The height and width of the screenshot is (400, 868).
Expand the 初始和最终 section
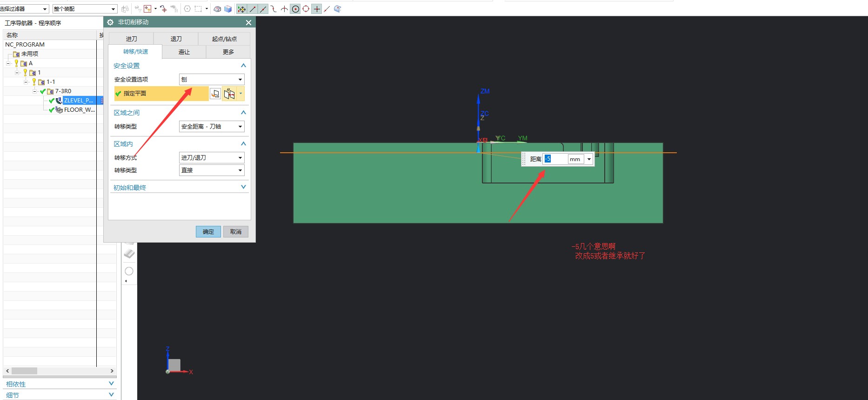click(x=243, y=187)
